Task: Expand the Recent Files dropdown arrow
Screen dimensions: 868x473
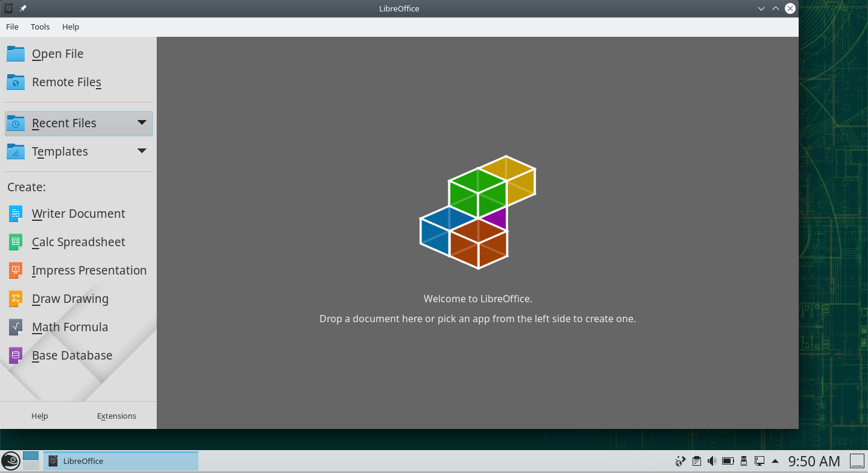Action: click(x=142, y=122)
